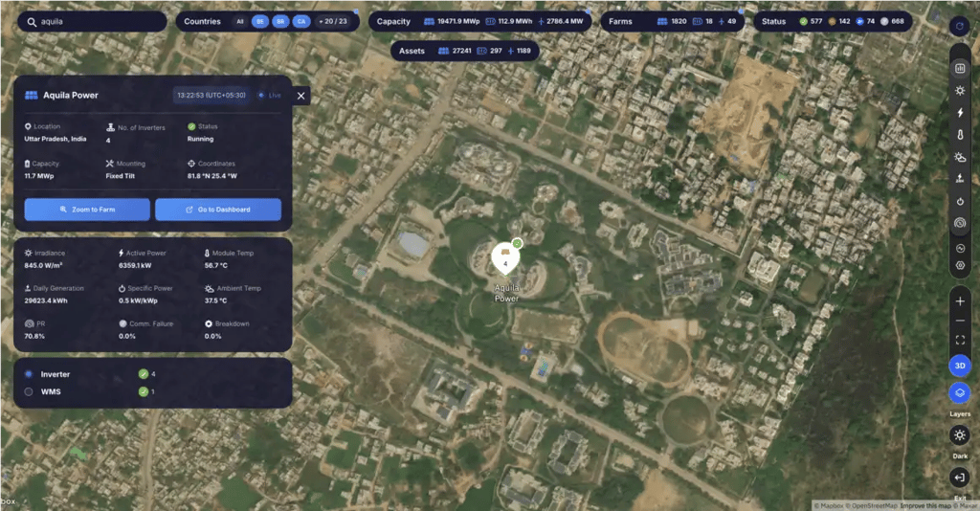Toggle the 3D map view
The image size is (980, 511).
[x=960, y=366]
